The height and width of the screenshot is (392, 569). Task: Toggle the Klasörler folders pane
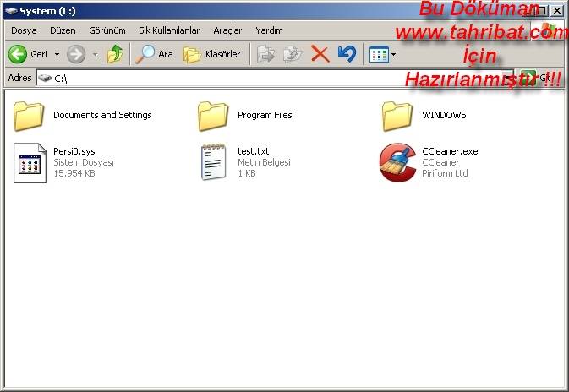click(x=212, y=54)
